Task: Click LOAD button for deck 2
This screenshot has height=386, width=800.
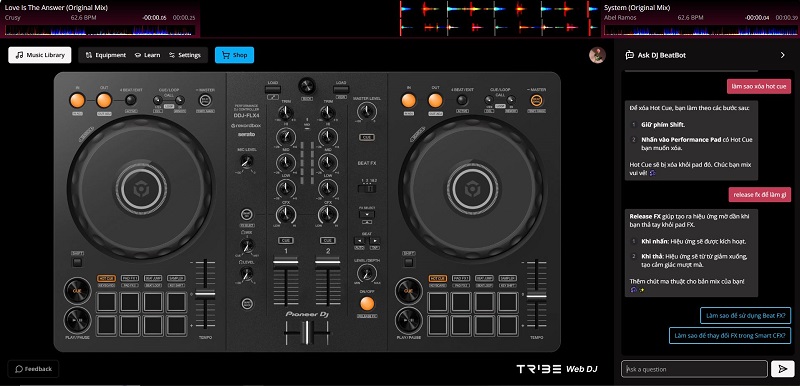Action: [341, 90]
